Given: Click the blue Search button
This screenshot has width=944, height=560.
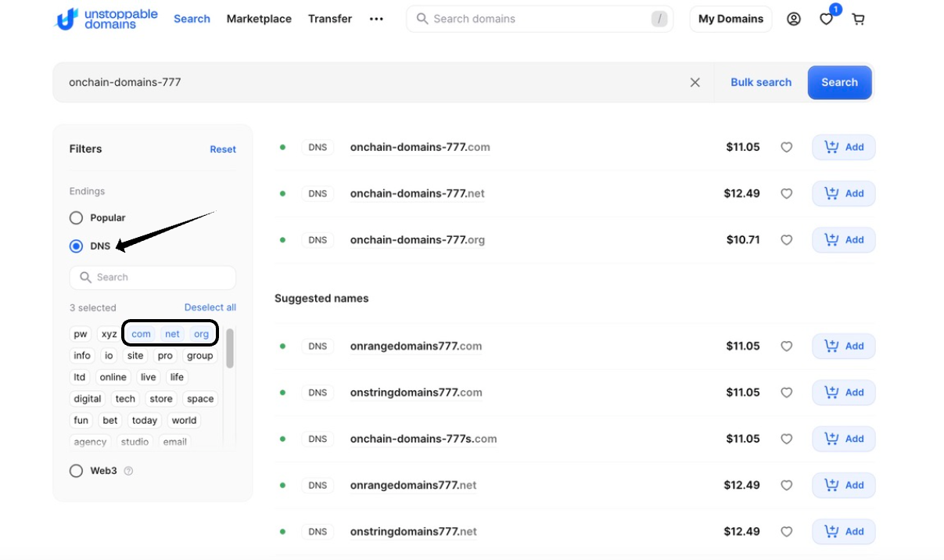Looking at the screenshot, I should 839,82.
